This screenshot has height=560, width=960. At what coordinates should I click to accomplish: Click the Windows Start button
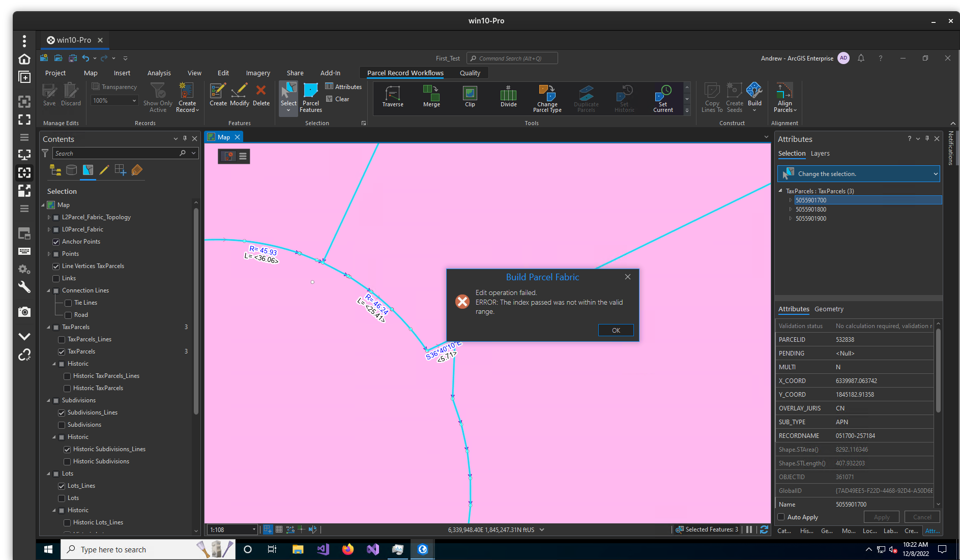point(48,549)
